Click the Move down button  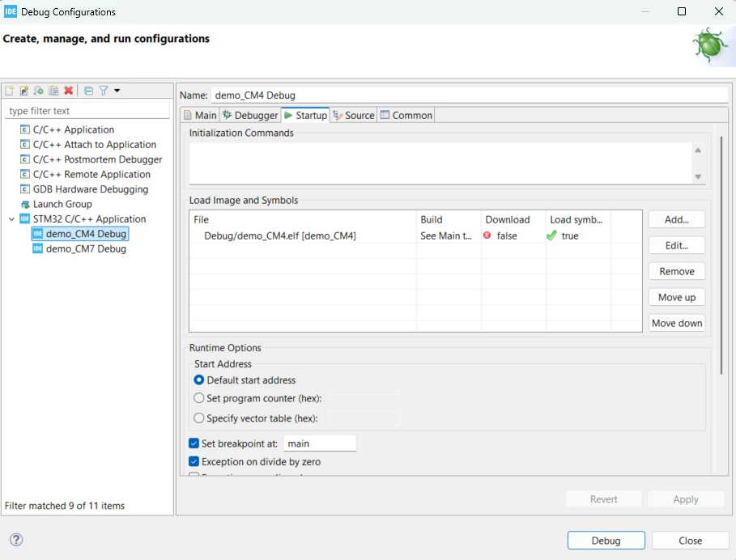coord(676,323)
